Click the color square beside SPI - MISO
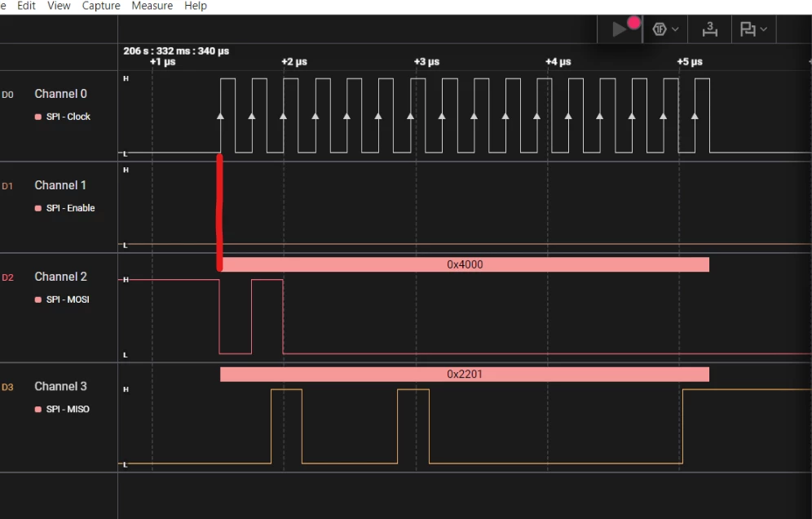This screenshot has height=519, width=812. (x=38, y=409)
